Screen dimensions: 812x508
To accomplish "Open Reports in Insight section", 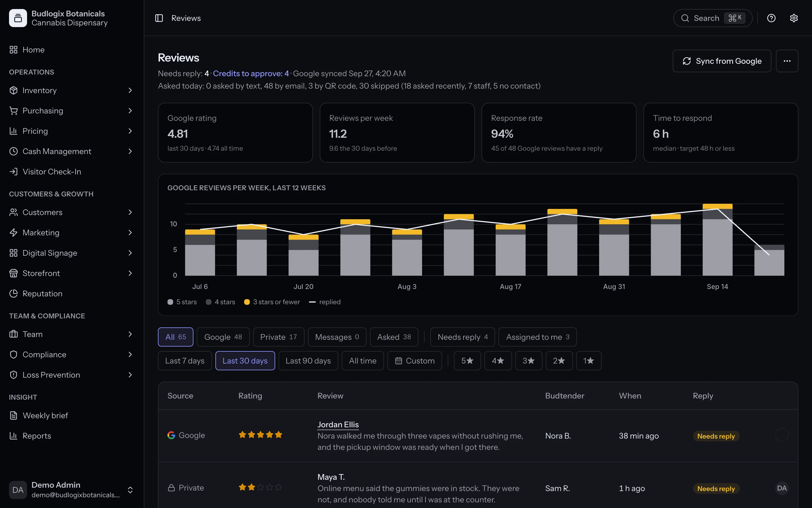I will point(72,436).
